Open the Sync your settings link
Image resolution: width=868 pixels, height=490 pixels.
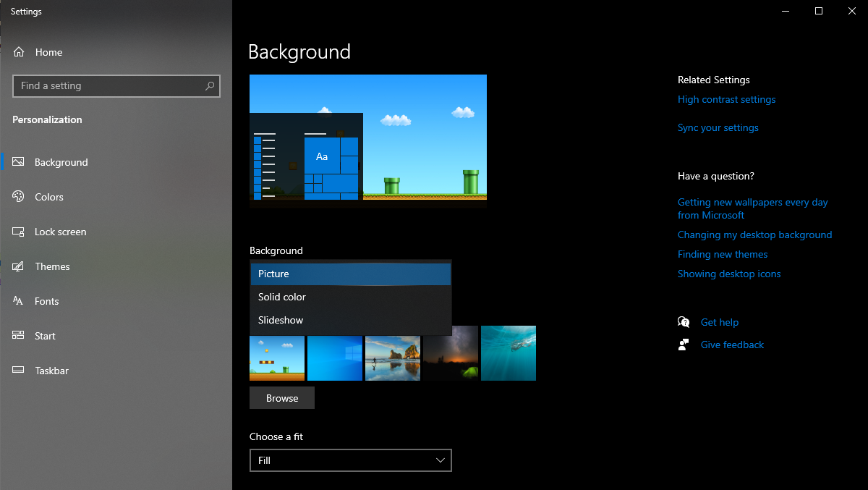pyautogui.click(x=718, y=127)
